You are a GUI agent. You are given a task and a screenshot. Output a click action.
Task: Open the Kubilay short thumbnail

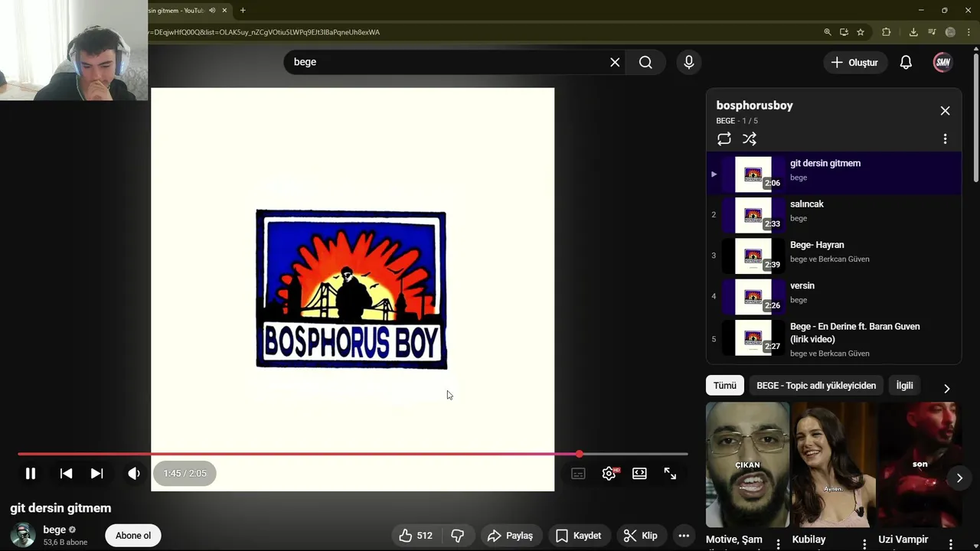(x=833, y=465)
